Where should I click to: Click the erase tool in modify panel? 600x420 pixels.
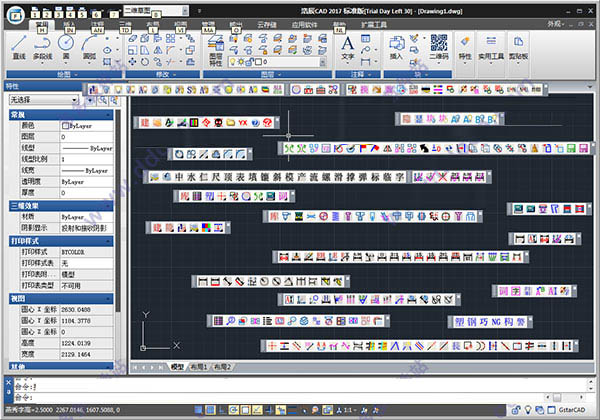point(132,38)
